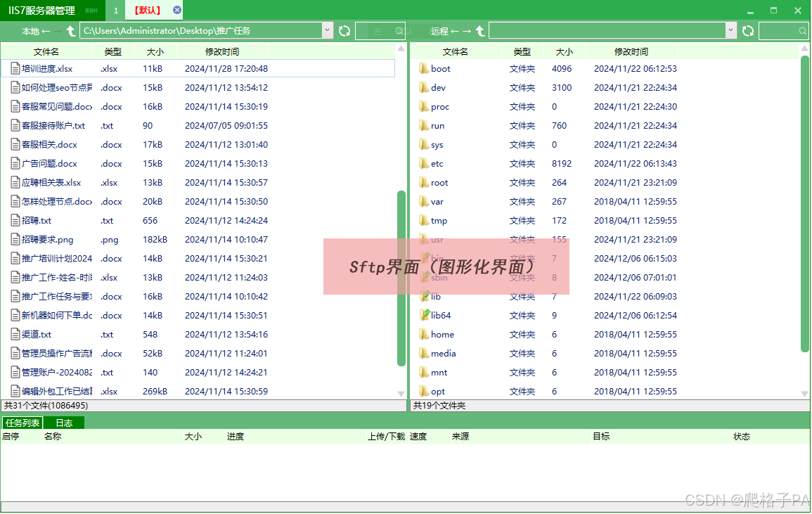Sort local files by 修改时间 column
The height and width of the screenshot is (514, 812).
tap(222, 51)
